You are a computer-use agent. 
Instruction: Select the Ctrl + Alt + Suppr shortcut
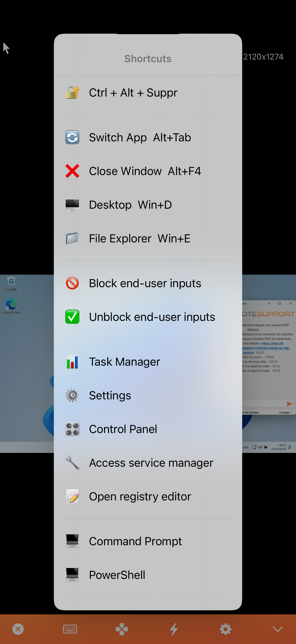click(148, 93)
